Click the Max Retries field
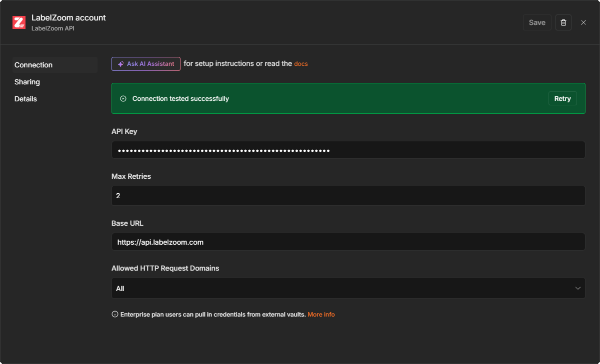This screenshot has height=364, width=600. 348,196
